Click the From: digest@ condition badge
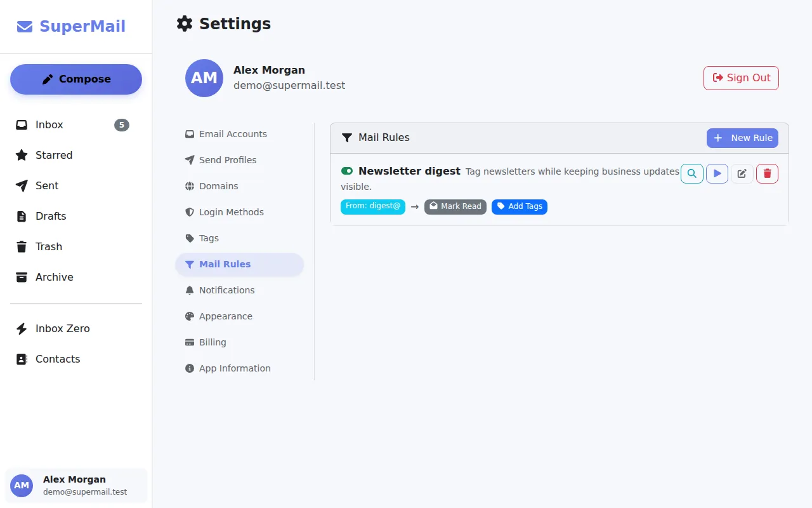Image resolution: width=812 pixels, height=508 pixels. coord(373,206)
